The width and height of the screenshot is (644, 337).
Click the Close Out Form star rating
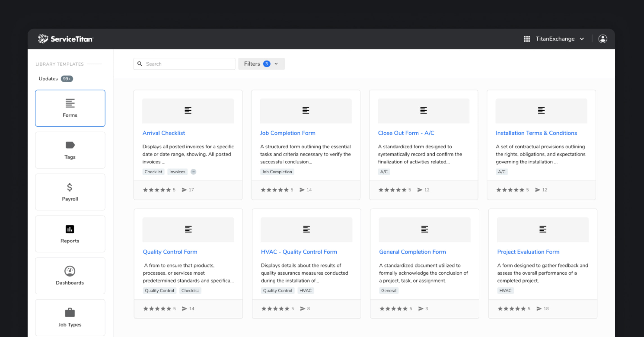(x=392, y=190)
